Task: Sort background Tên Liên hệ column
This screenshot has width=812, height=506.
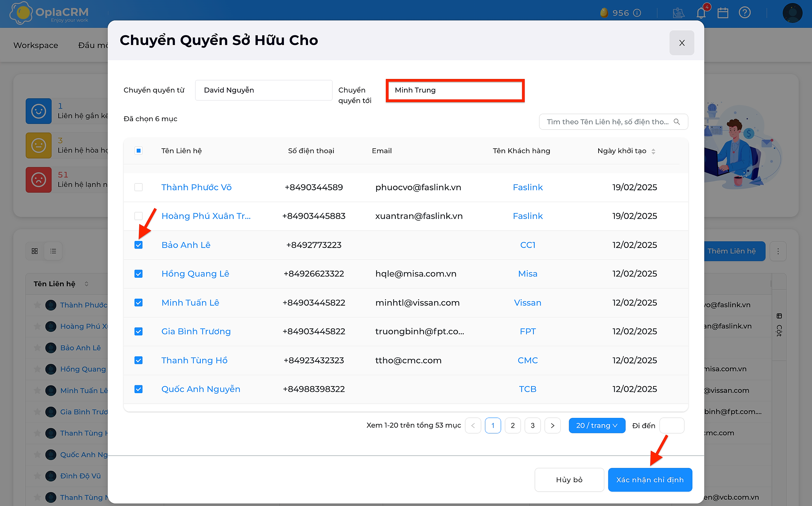Action: [86, 284]
